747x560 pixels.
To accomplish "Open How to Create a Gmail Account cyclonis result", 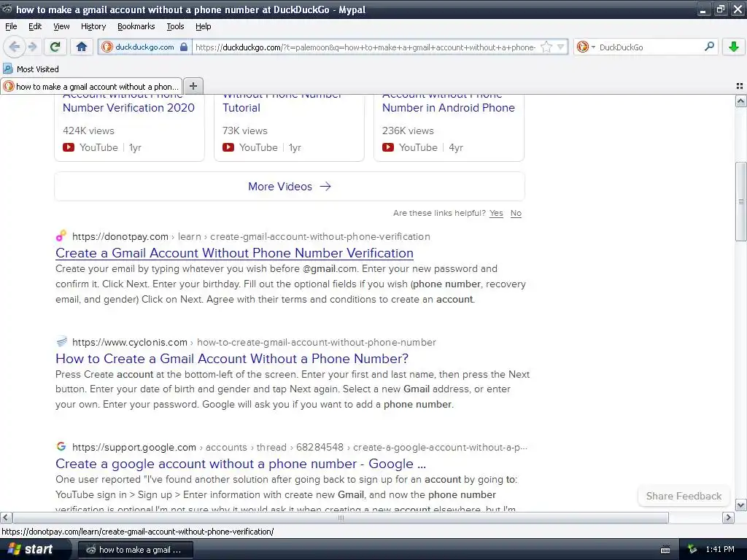I will click(x=232, y=359).
